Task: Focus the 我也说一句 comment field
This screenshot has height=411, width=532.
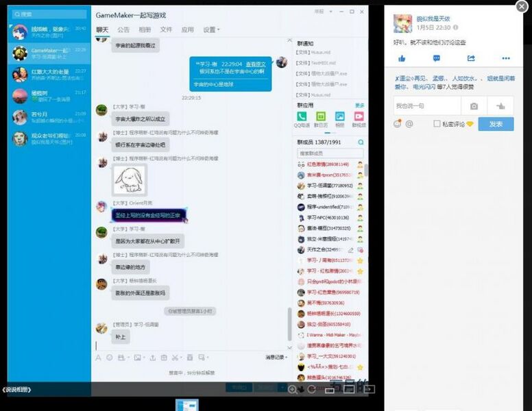Action: coord(427,106)
